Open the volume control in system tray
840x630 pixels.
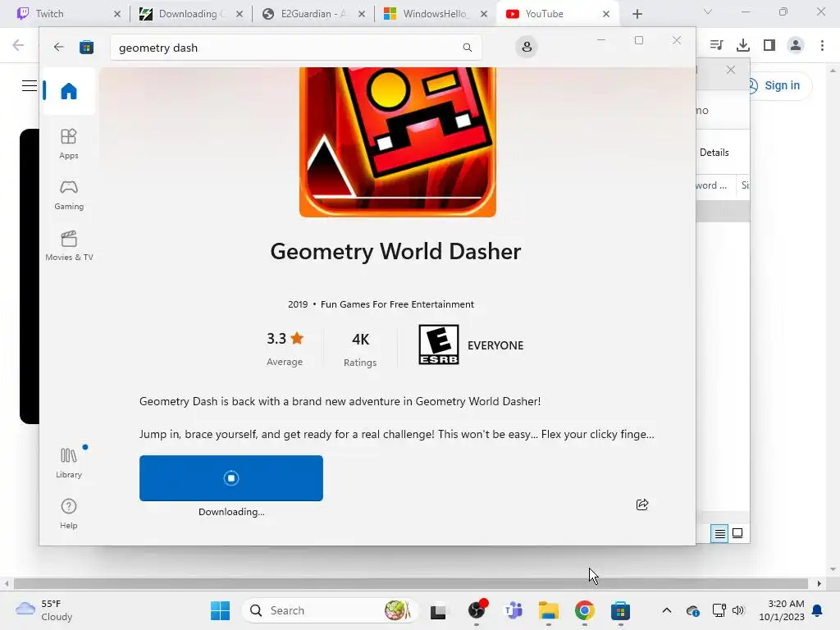(x=738, y=610)
